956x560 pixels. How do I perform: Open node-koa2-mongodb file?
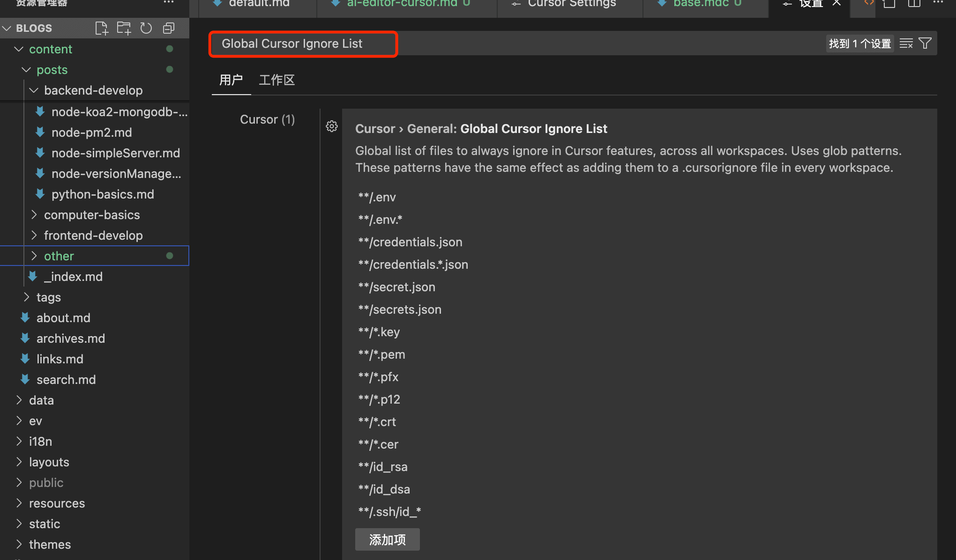pos(95,112)
